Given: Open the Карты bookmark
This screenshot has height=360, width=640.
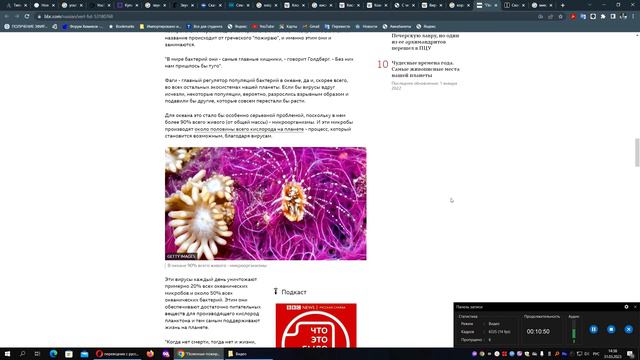Looking at the screenshot, I should 288,26.
